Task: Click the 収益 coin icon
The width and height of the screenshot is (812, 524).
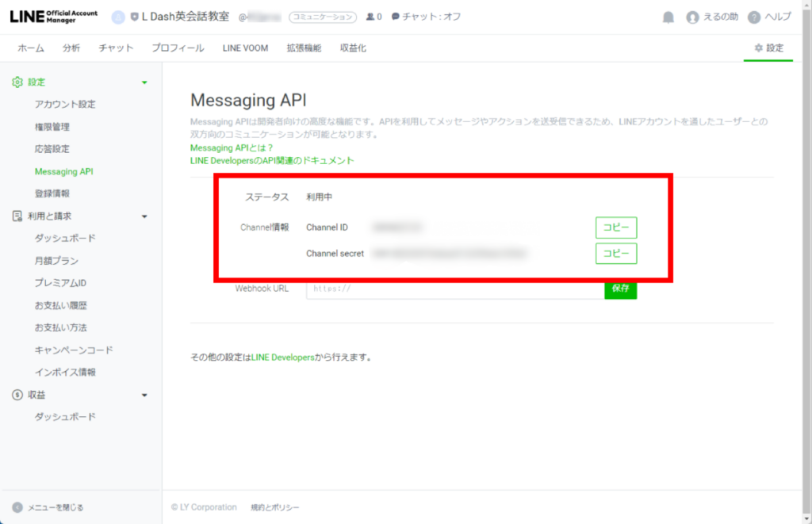Action: click(x=17, y=395)
